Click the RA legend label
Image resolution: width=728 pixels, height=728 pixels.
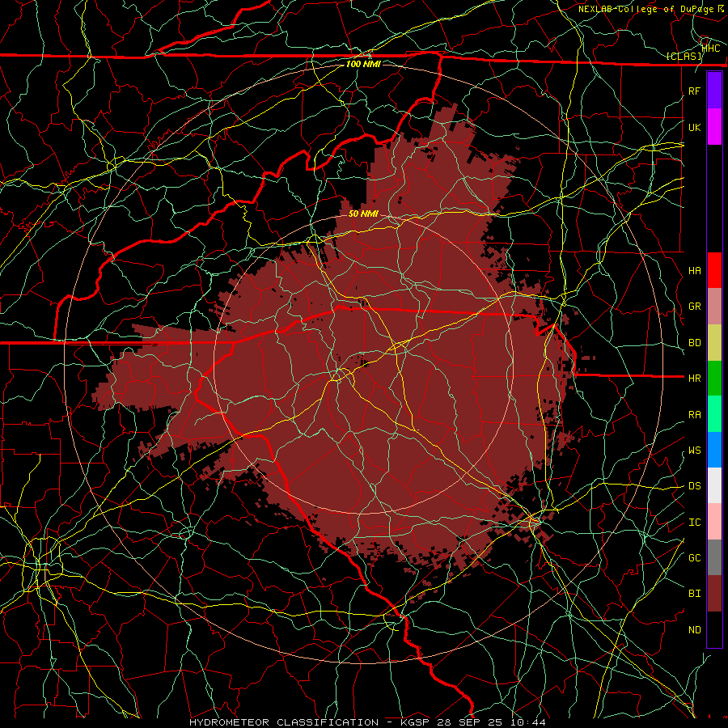click(x=694, y=414)
